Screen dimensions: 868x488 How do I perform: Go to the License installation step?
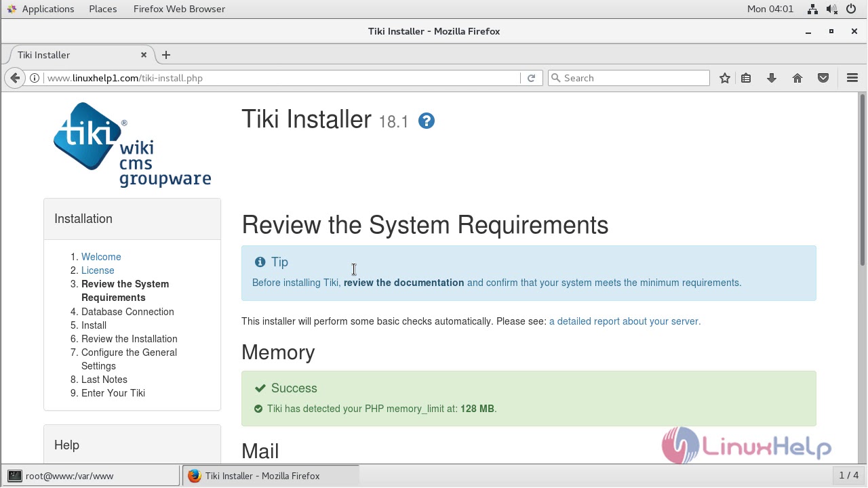[98, 270]
